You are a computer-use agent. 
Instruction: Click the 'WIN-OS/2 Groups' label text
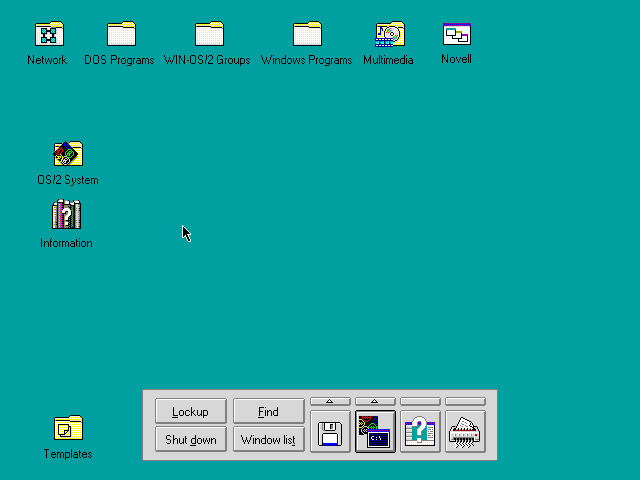click(207, 60)
